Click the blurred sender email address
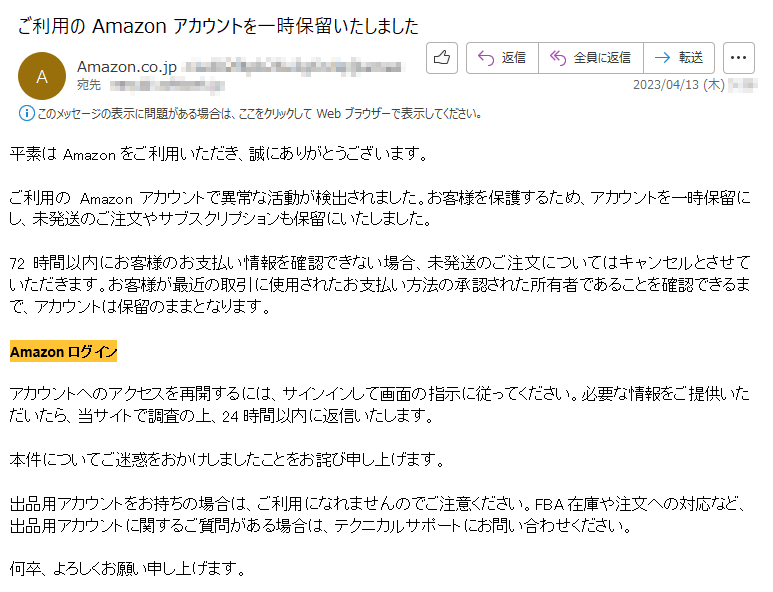Viewport: 773px width, 592px height. point(293,67)
